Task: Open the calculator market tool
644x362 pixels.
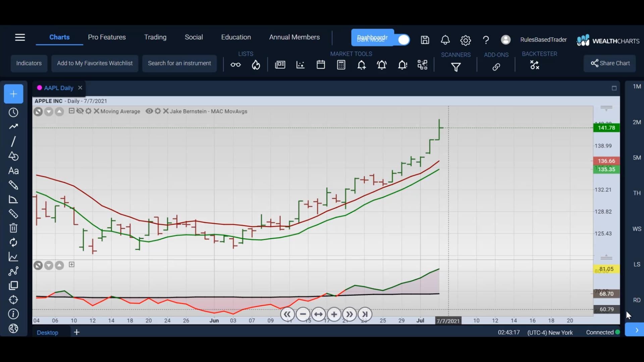Action: click(x=341, y=65)
